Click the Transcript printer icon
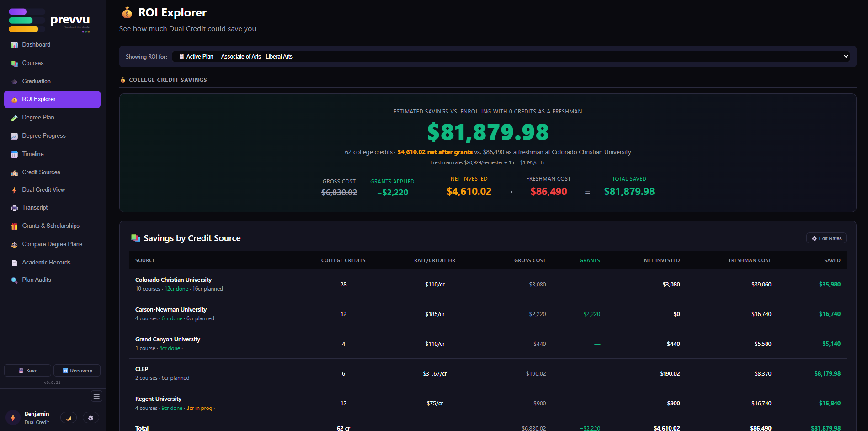 14,208
